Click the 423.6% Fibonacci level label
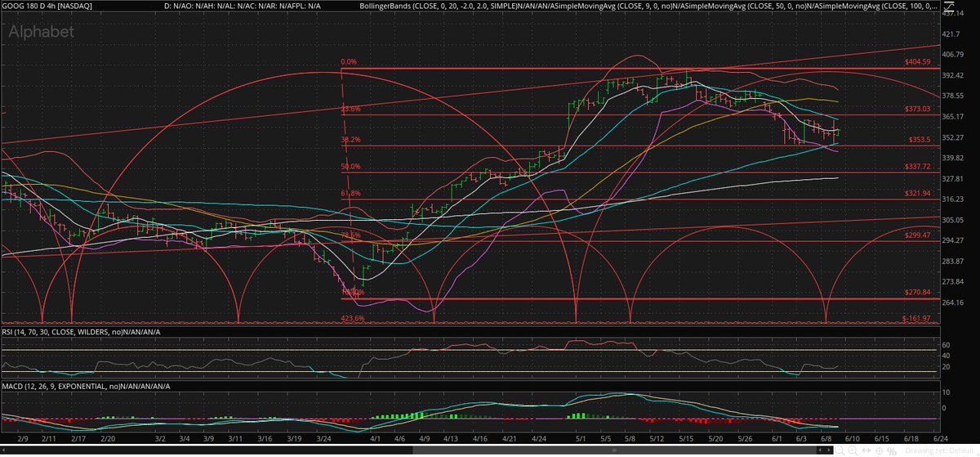Screen dimensions: 980x457 pos(353,319)
